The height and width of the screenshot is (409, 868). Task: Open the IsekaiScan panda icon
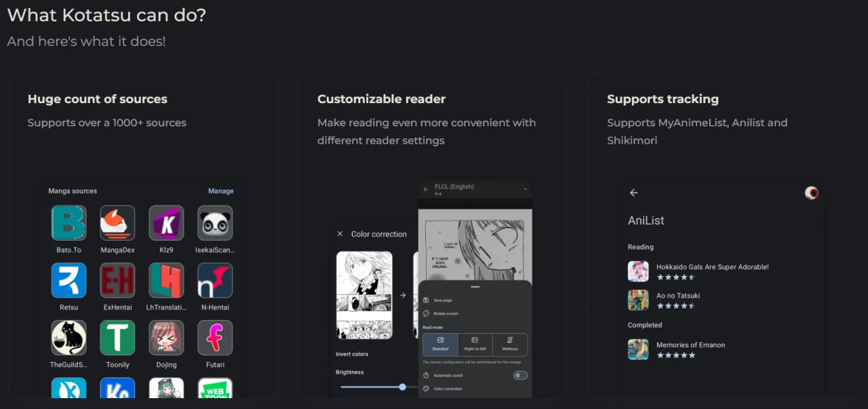pos(215,223)
